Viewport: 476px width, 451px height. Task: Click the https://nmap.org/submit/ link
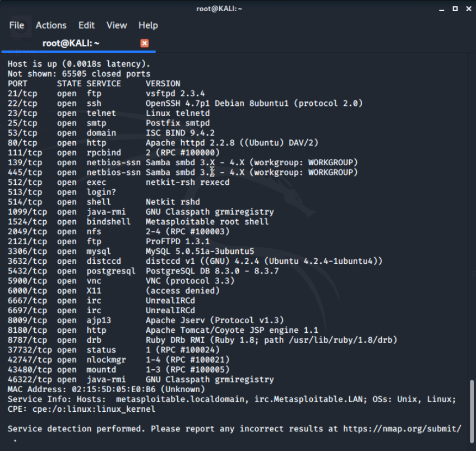tap(402, 429)
